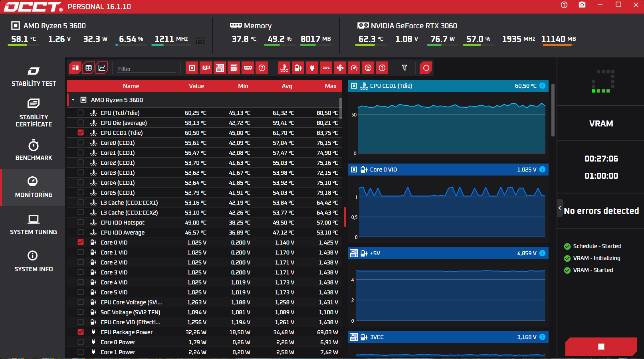644x359 pixels.
Task: Expand the collapsed right side panel arrow
Action: tap(560, 208)
